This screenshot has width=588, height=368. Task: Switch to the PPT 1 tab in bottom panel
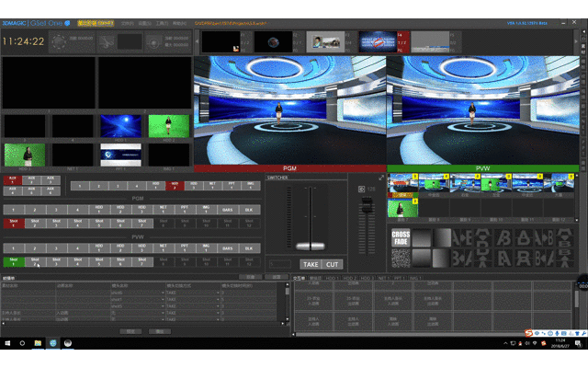coord(400,278)
